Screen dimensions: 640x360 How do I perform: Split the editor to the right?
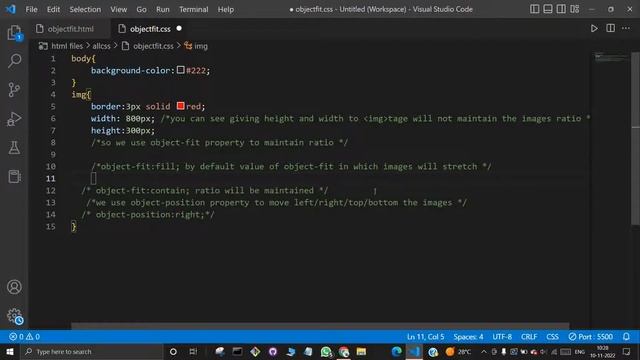(611, 28)
